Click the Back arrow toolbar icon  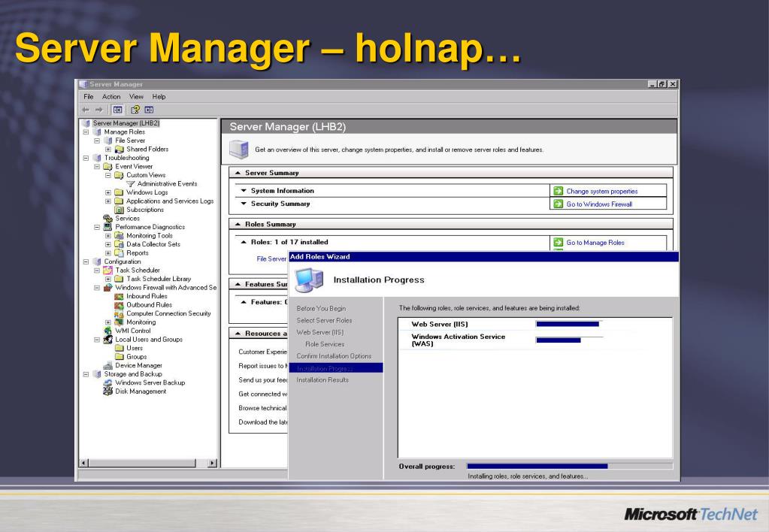tap(86, 110)
